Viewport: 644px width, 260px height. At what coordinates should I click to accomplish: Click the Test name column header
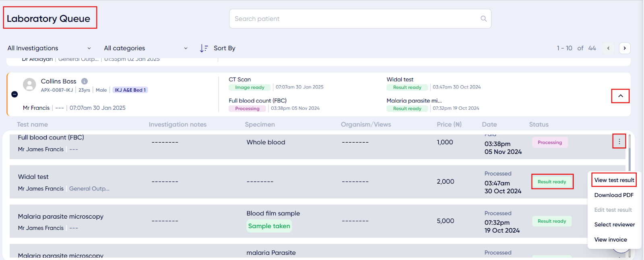coord(32,125)
